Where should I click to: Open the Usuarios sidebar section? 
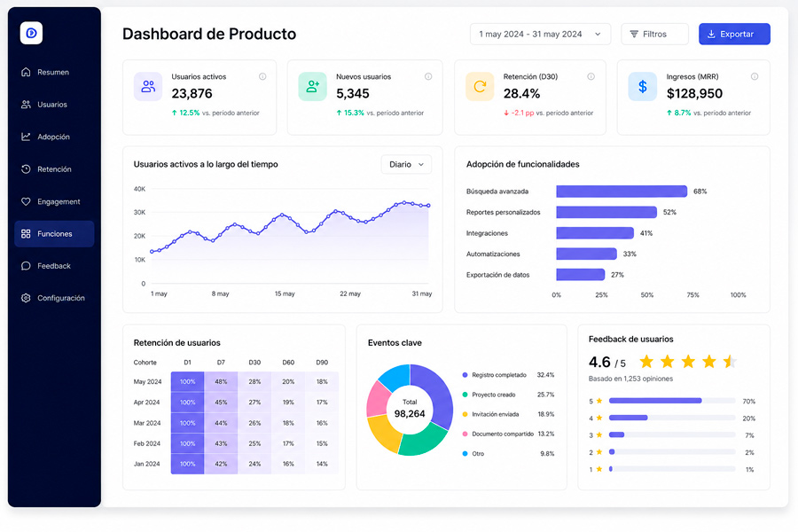54,105
